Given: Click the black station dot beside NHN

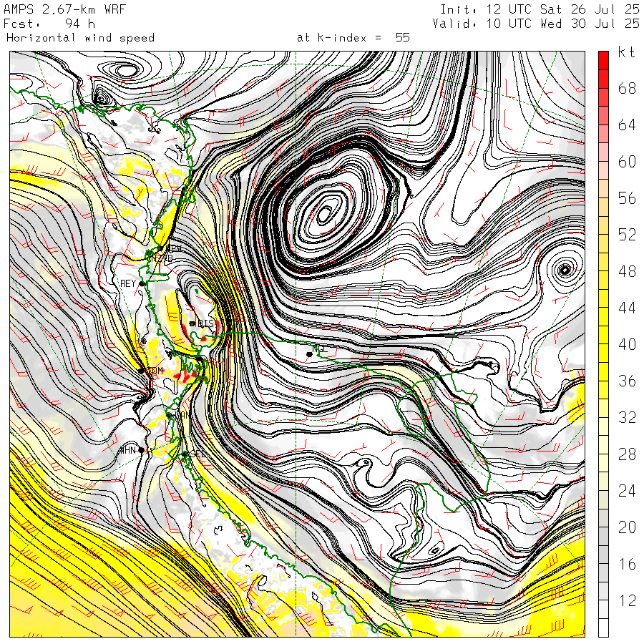Looking at the screenshot, I should 142,450.
